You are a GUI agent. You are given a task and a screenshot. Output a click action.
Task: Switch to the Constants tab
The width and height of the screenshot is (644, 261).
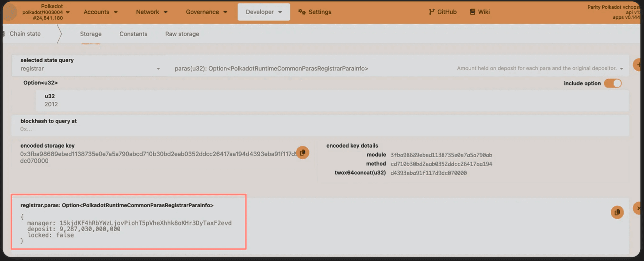[x=133, y=34]
